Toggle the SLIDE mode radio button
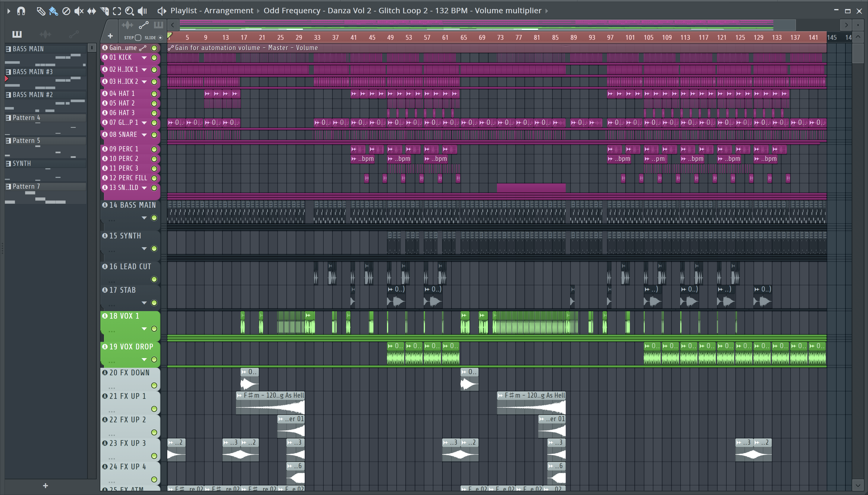868x495 pixels. [x=160, y=37]
